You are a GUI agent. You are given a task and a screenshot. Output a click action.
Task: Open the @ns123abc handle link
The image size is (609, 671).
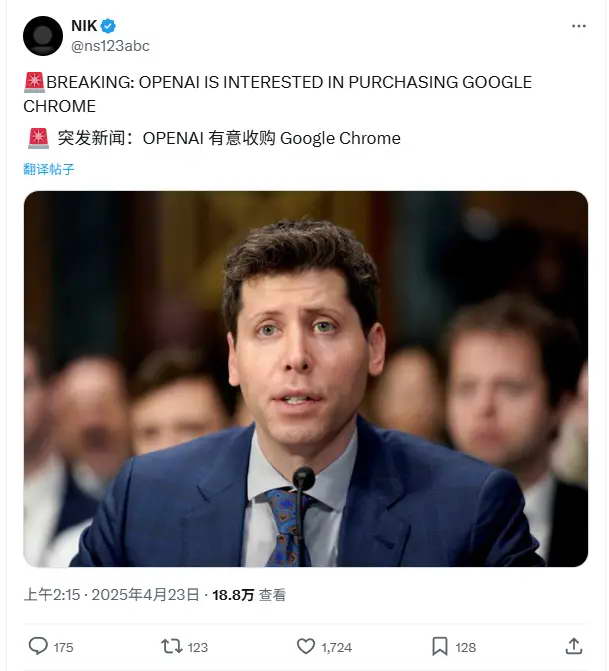110,46
